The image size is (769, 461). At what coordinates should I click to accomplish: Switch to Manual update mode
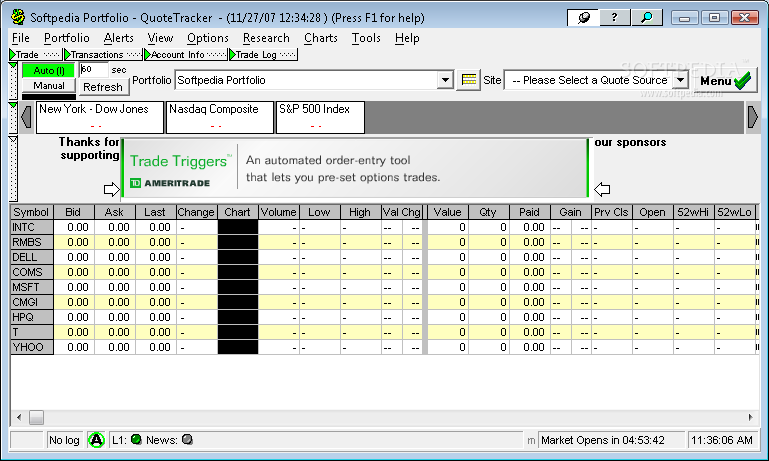49,86
